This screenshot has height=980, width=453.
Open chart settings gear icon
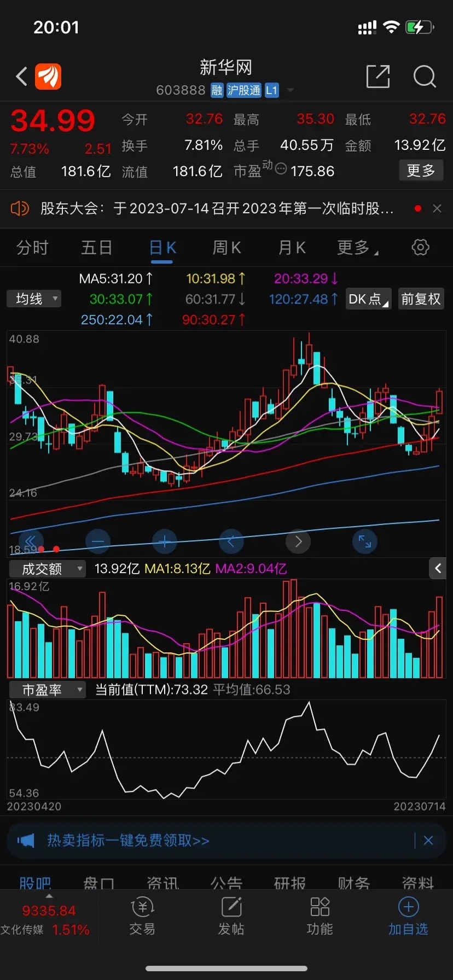tap(420, 247)
